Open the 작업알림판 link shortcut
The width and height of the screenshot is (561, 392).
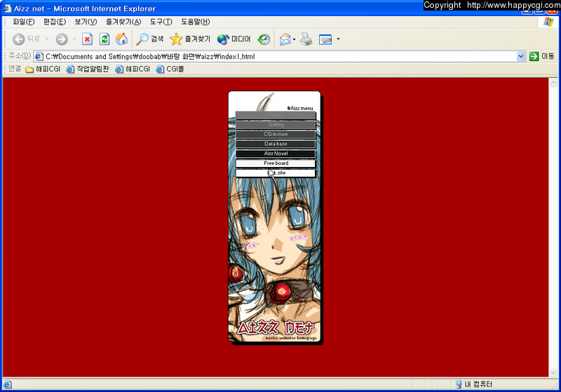(87, 69)
